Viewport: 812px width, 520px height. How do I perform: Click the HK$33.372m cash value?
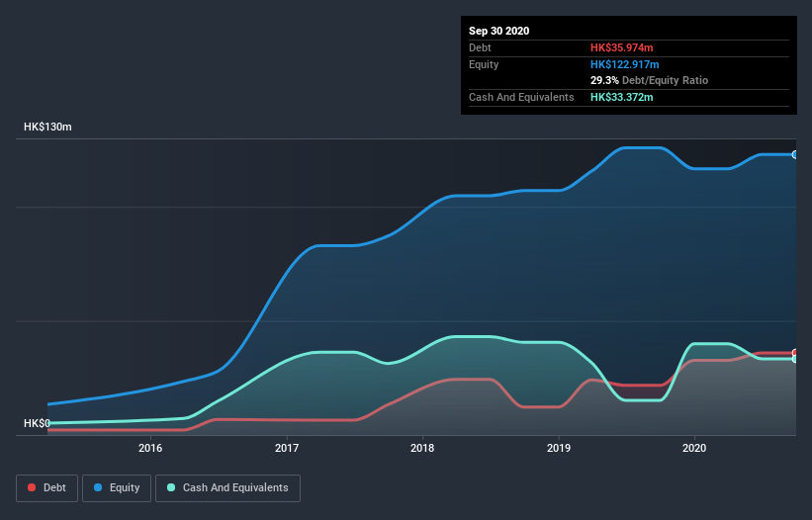(x=621, y=97)
